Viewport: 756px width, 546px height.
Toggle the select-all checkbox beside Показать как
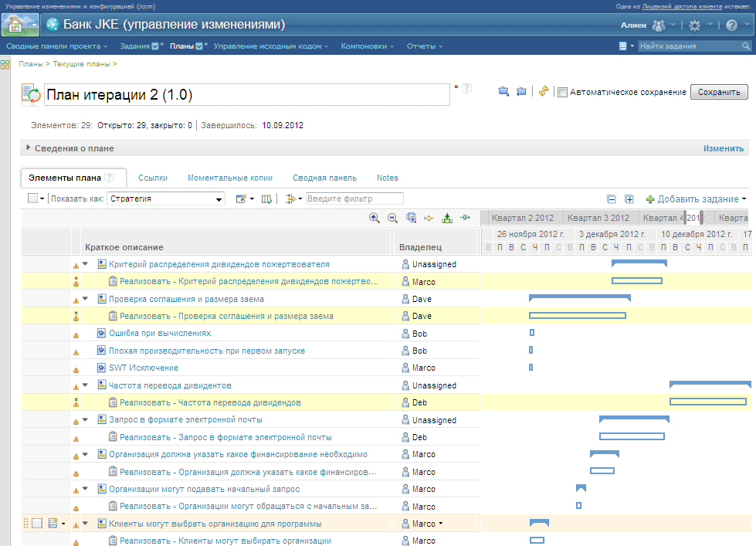pyautogui.click(x=32, y=198)
